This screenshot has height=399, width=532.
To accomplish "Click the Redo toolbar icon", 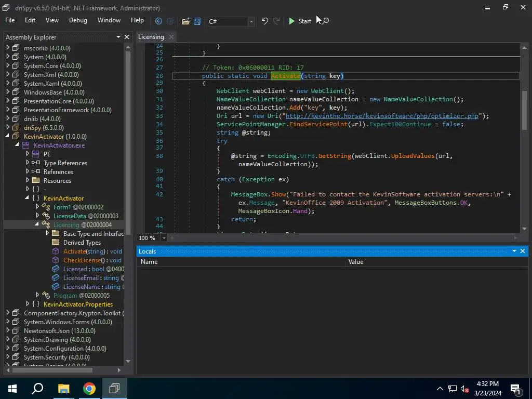I will 276,21.
